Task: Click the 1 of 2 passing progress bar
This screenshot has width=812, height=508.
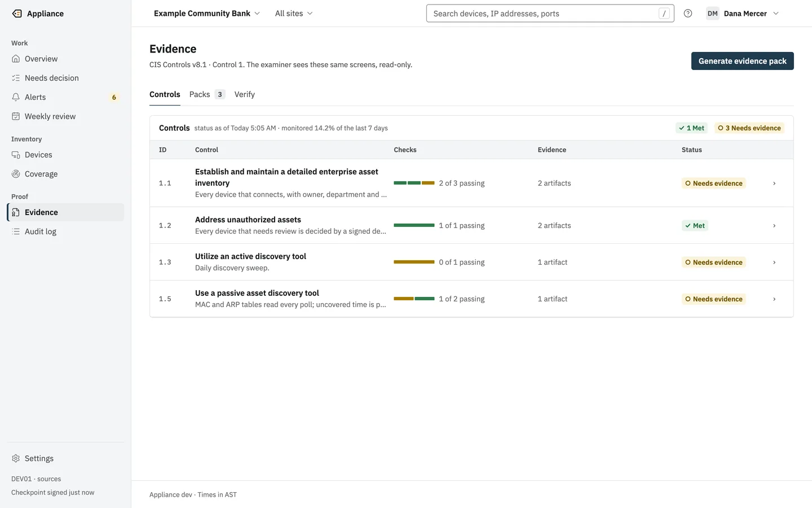Action: click(414, 299)
